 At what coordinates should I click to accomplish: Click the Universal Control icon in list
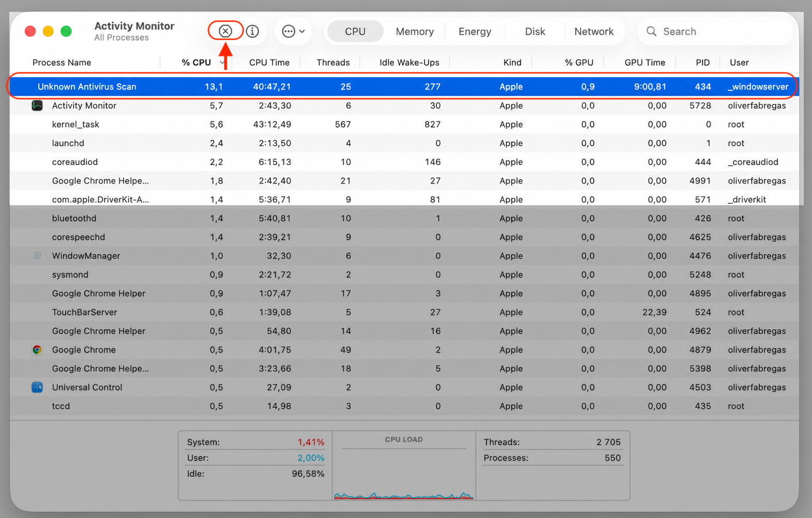coord(37,387)
